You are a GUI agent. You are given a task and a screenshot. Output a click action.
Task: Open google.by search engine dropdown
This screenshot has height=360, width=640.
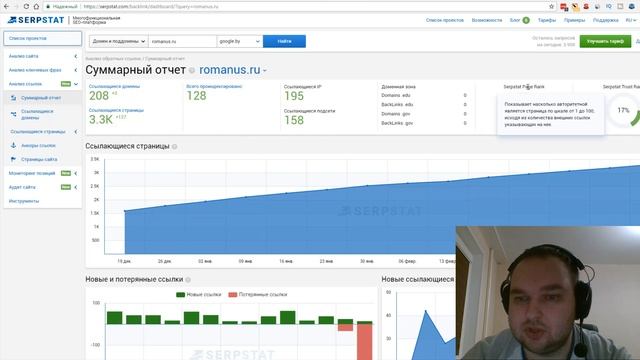pyautogui.click(x=239, y=41)
